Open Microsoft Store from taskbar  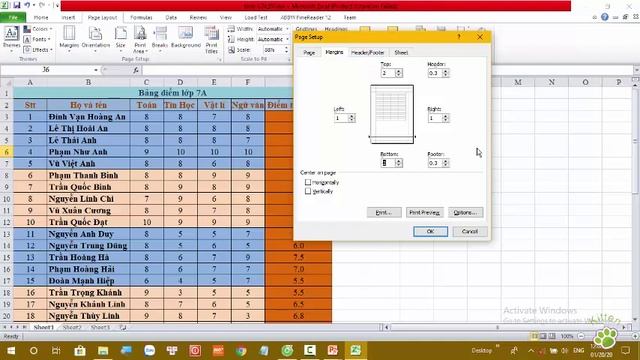click(x=80, y=350)
